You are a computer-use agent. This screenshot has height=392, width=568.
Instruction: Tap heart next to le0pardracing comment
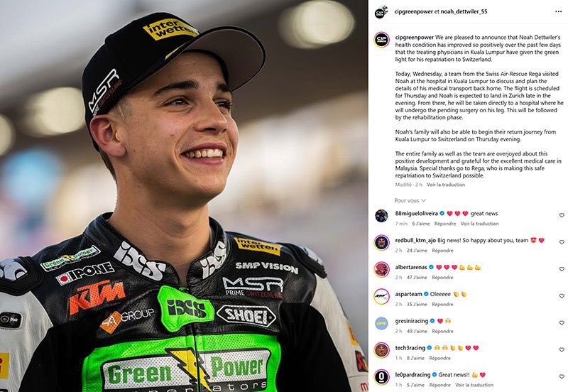click(562, 377)
